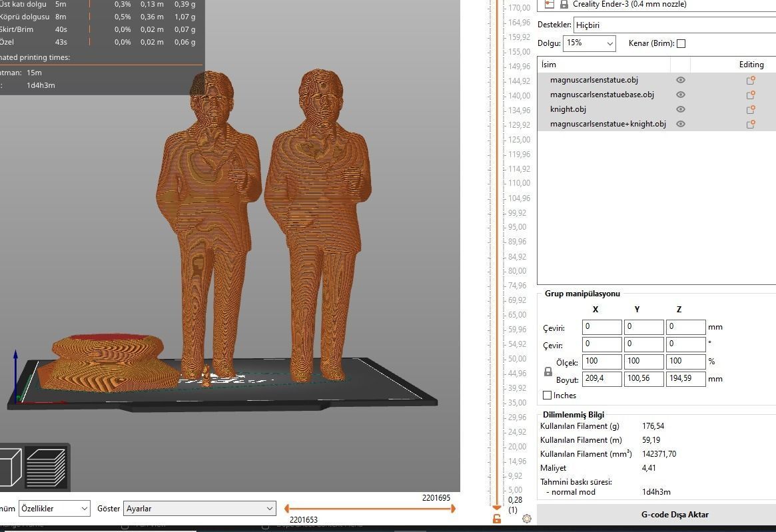
Task: Click the right arrow handle of horizontal slider
Action: pos(452,508)
